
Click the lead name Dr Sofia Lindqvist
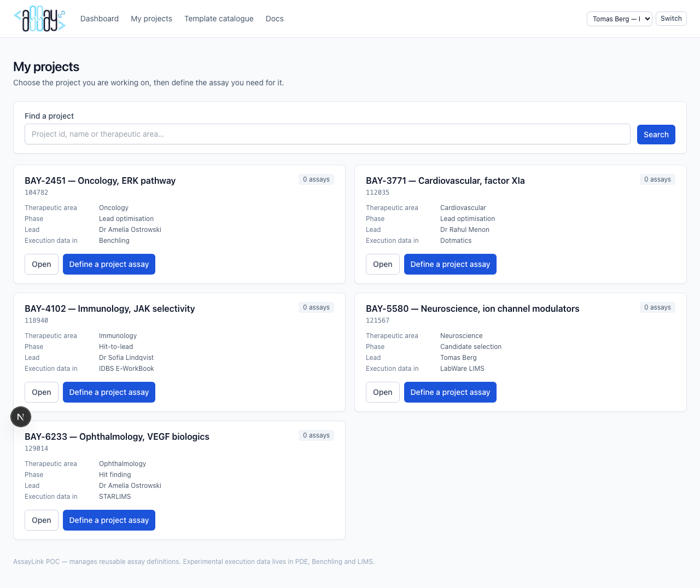pos(126,358)
